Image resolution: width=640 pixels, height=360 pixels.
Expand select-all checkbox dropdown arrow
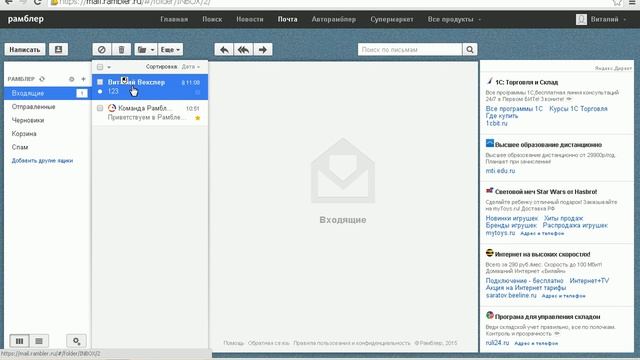coord(109,67)
